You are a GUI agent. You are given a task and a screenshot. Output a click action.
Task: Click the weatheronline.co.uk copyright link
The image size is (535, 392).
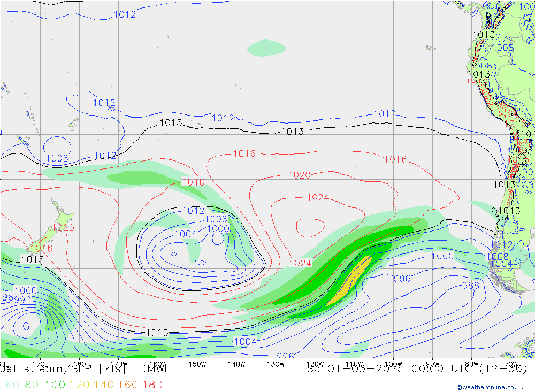click(x=490, y=387)
